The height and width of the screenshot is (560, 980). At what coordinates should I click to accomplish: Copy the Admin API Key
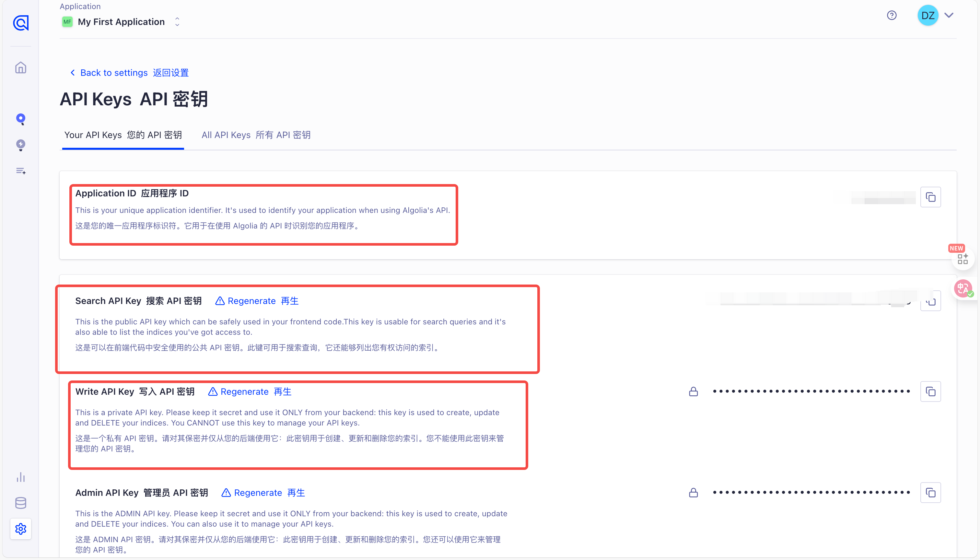(x=930, y=493)
